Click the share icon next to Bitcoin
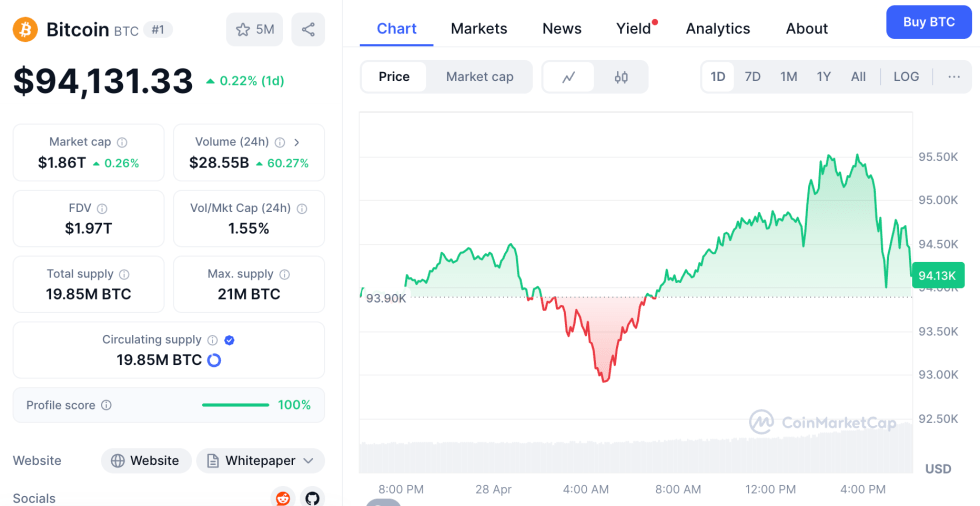Image resolution: width=980 pixels, height=506 pixels. click(x=308, y=30)
